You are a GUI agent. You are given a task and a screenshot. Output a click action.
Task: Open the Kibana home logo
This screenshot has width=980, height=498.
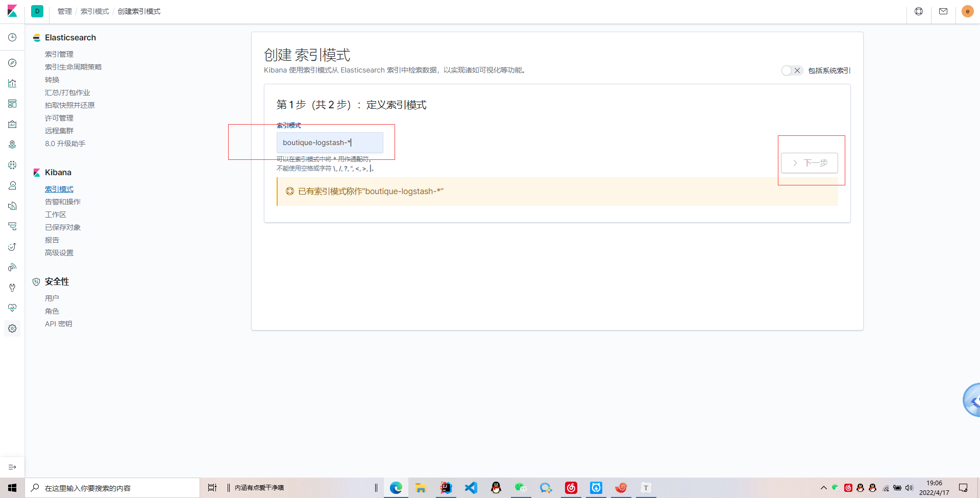(x=12, y=11)
